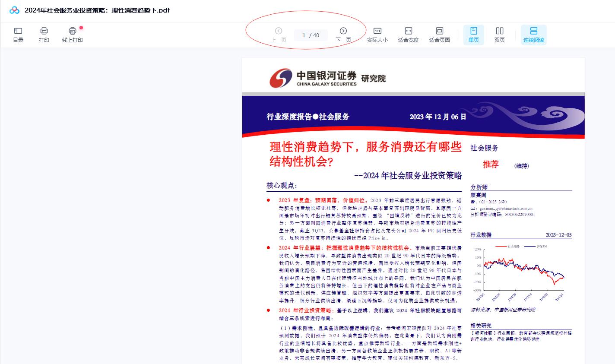
Task: Open the 目录 document outline panel
Action: [18, 35]
